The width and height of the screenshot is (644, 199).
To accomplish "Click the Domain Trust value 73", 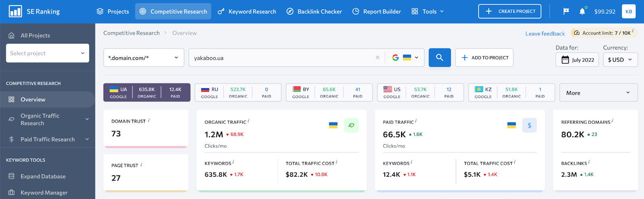I will click(x=116, y=134).
